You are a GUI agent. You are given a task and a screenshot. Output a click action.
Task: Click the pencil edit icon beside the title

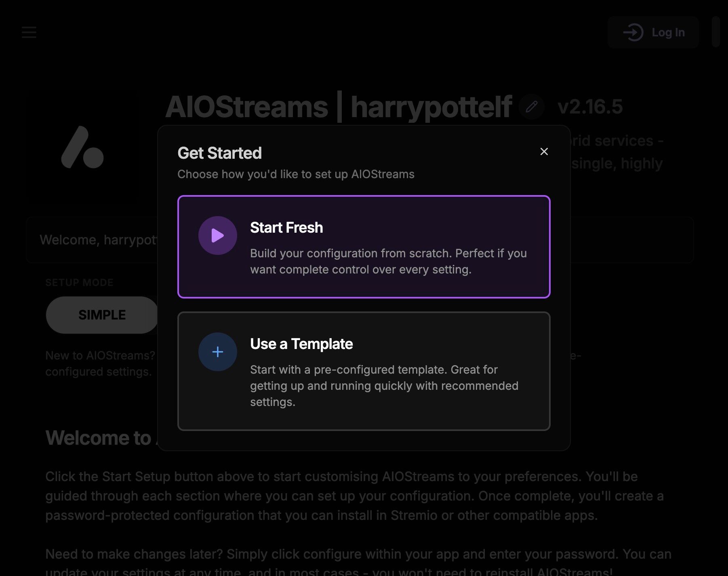click(x=531, y=107)
